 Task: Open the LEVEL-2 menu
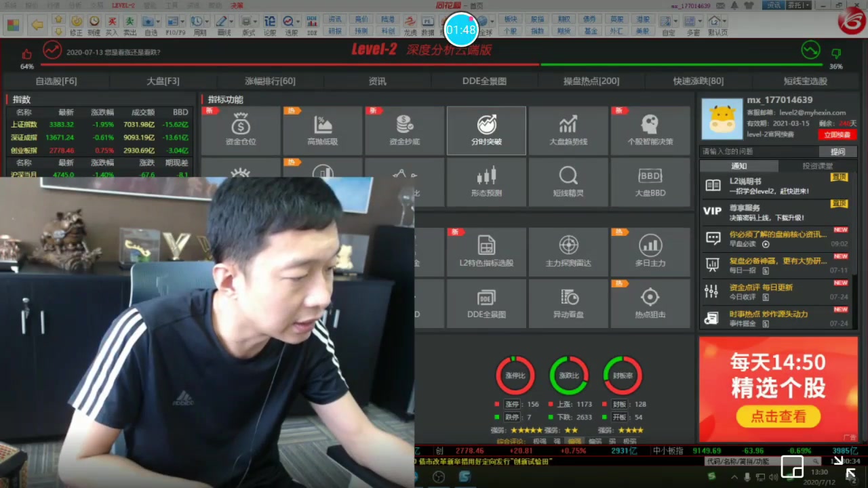123,5
